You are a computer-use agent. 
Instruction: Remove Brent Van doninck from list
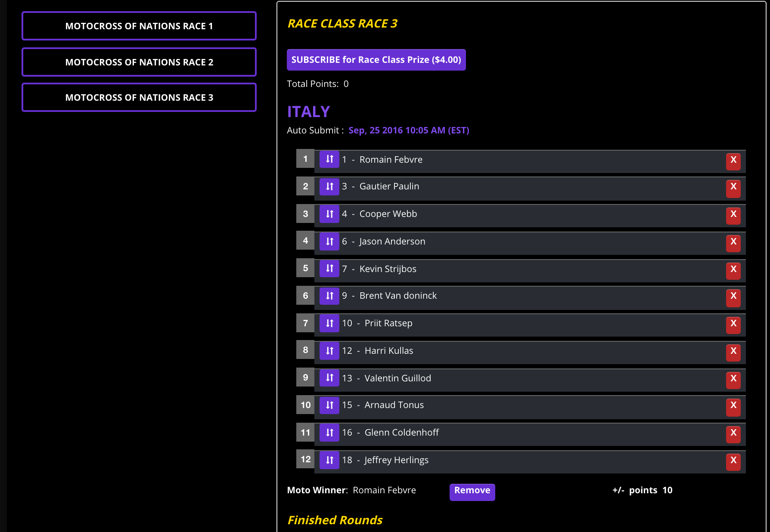click(x=733, y=297)
